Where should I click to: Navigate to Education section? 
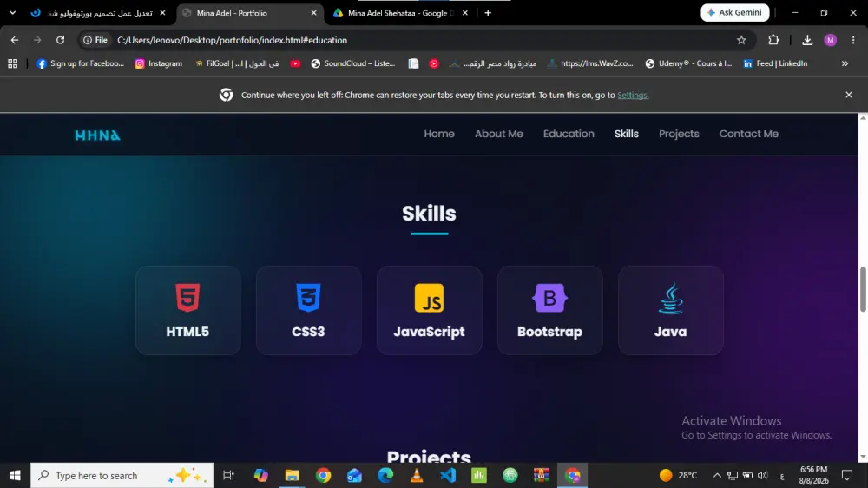pos(569,134)
